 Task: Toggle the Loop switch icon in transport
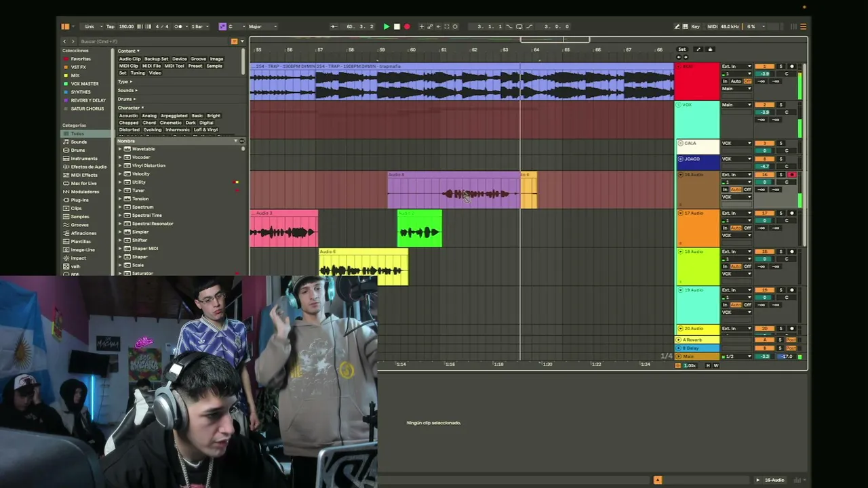tap(519, 26)
